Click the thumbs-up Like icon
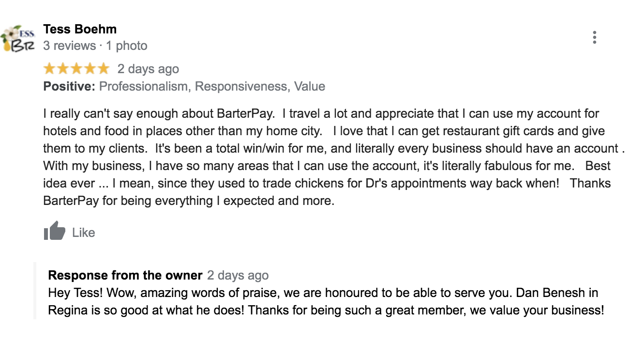The image size is (644, 344). (54, 231)
